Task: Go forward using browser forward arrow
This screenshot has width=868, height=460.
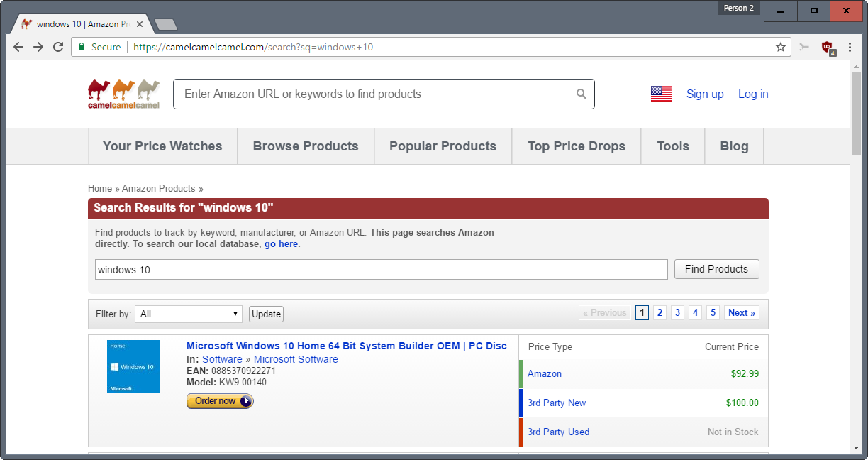Action: (x=38, y=47)
